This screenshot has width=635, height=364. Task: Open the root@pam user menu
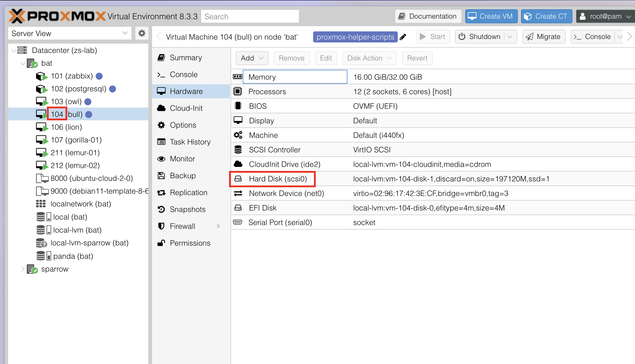coord(605,16)
